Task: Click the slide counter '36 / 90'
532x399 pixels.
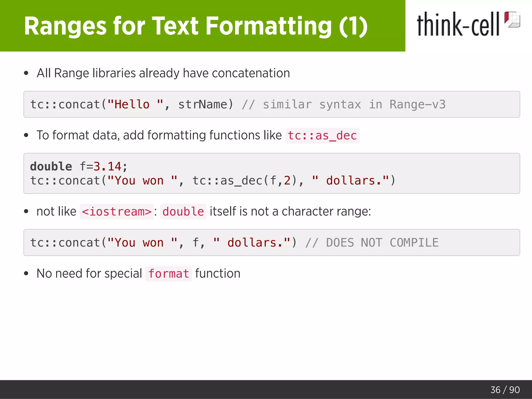Action: (505, 390)
